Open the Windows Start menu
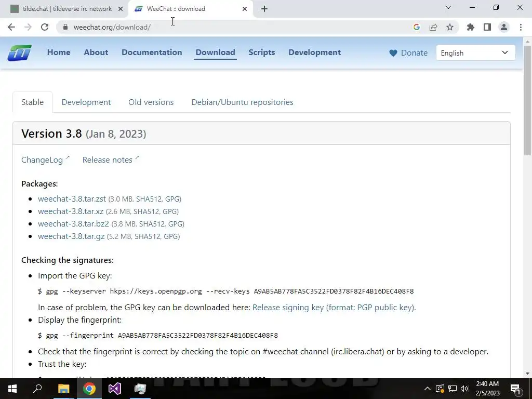 (12, 389)
